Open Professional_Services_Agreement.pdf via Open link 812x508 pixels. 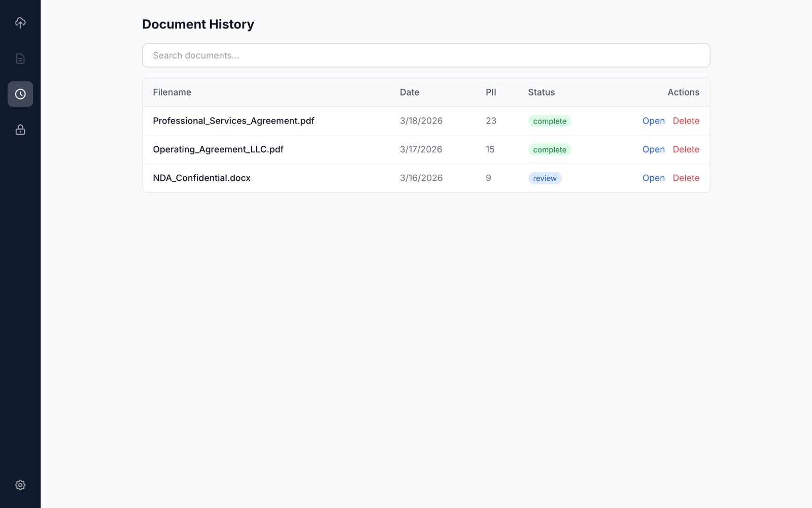coord(653,121)
